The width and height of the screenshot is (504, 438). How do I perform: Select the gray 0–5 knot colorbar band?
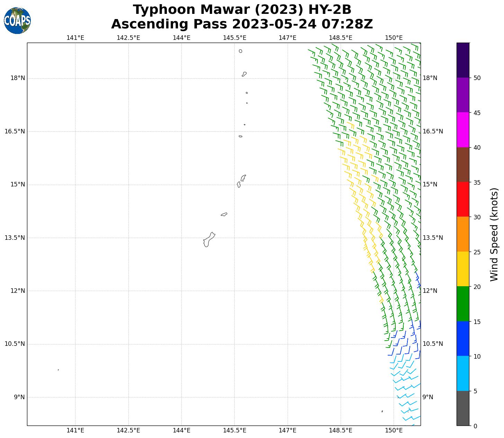click(x=463, y=408)
